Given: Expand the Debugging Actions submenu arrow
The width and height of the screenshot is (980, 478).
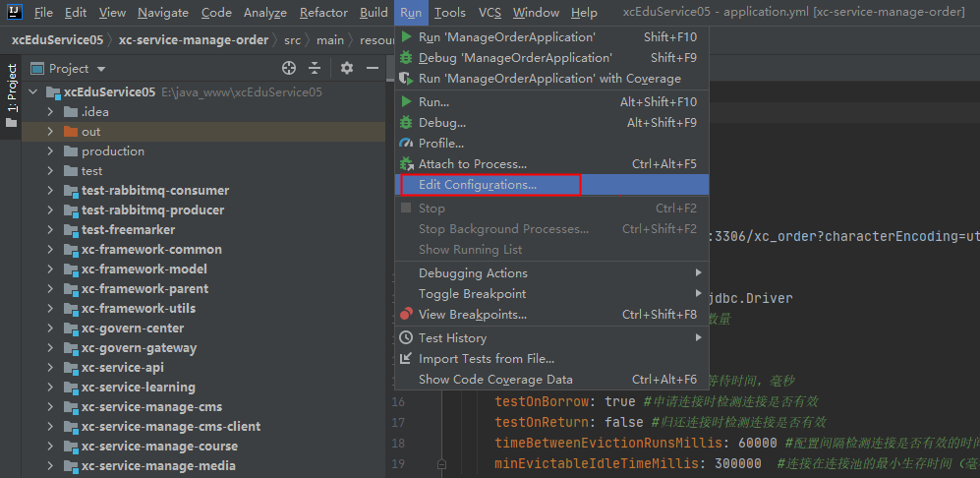Looking at the screenshot, I should tap(698, 272).
